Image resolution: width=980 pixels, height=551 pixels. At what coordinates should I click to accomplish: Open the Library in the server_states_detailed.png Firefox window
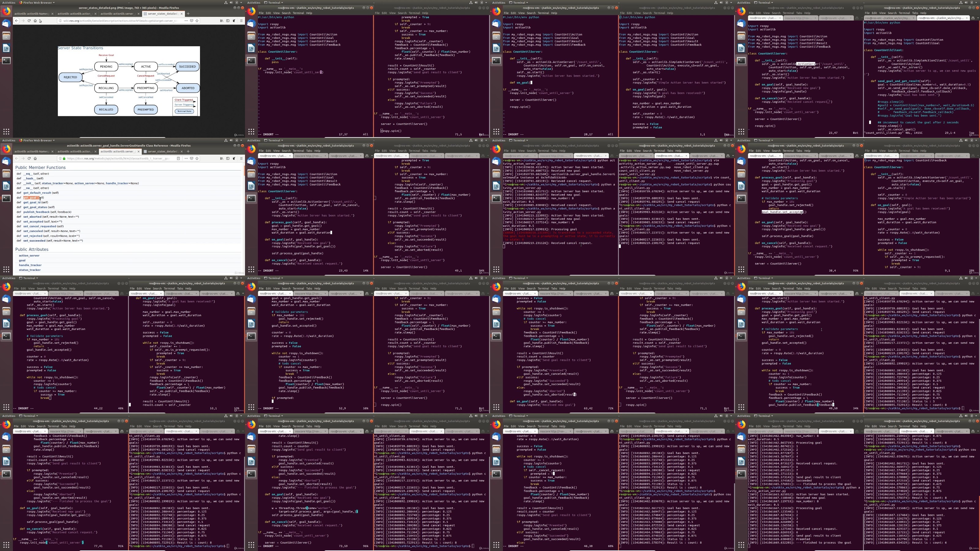tap(222, 21)
